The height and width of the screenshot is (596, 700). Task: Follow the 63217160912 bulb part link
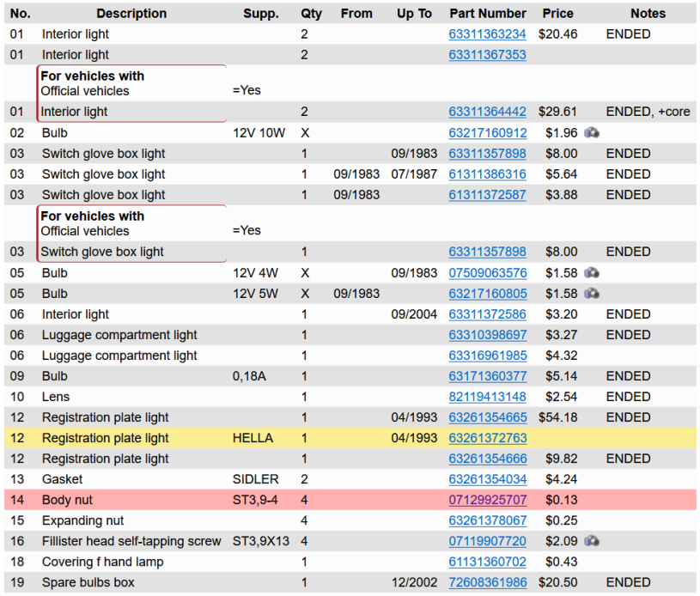[x=487, y=133]
